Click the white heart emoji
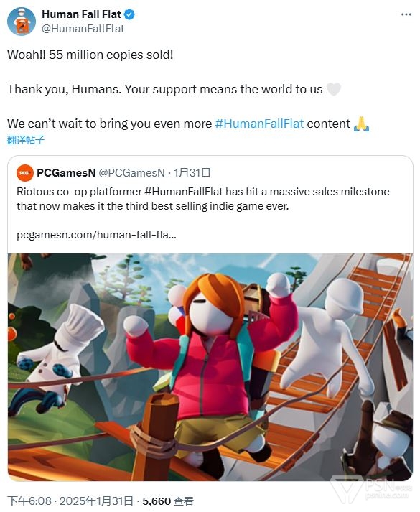Viewport: 420px width, 512px height. click(x=334, y=89)
